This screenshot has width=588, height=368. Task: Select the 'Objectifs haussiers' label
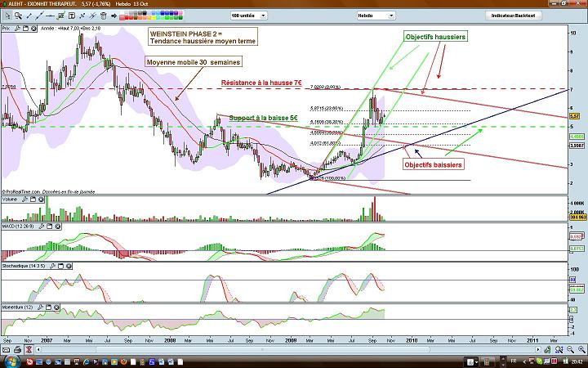[435, 37]
